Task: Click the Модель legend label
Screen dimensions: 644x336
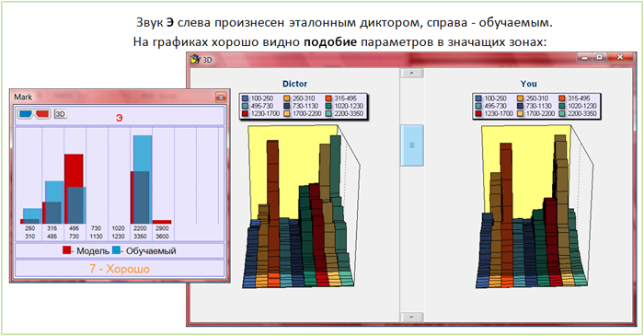Action: (93, 251)
